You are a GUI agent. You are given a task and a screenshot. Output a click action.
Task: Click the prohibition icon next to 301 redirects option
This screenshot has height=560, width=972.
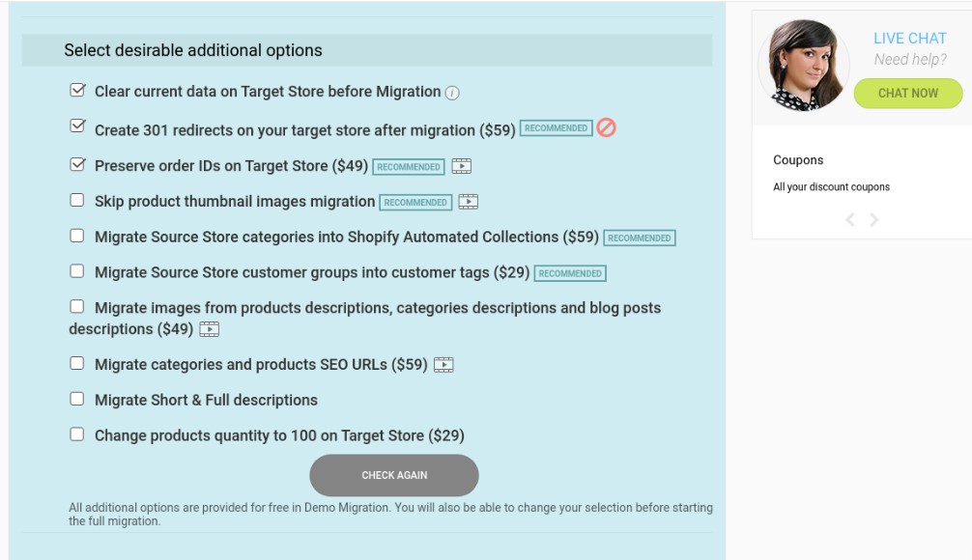pos(607,126)
